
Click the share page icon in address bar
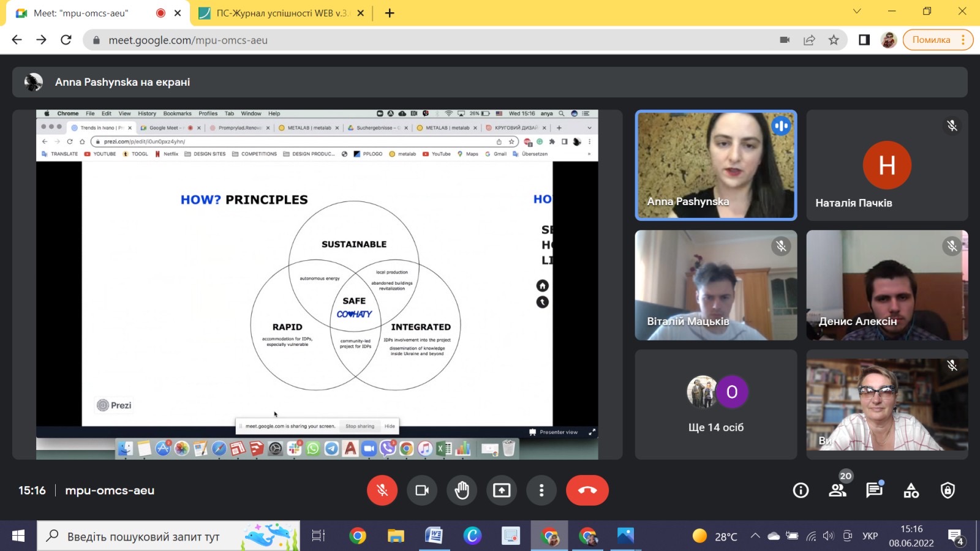click(809, 40)
